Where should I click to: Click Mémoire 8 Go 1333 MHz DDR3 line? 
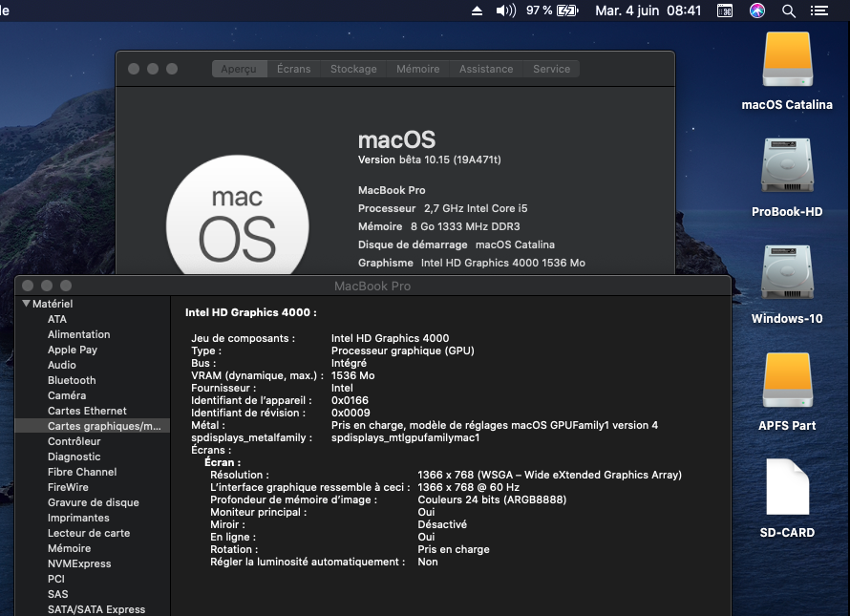tap(438, 226)
